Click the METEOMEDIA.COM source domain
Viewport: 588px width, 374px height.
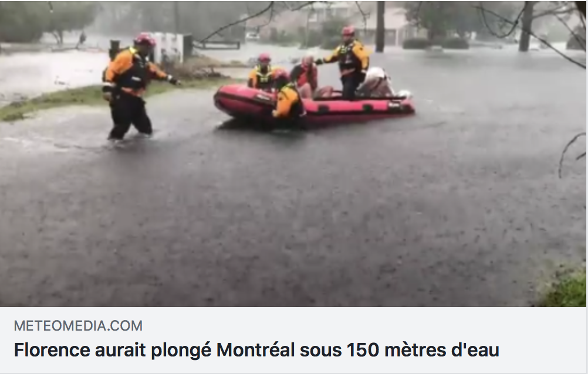click(78, 326)
